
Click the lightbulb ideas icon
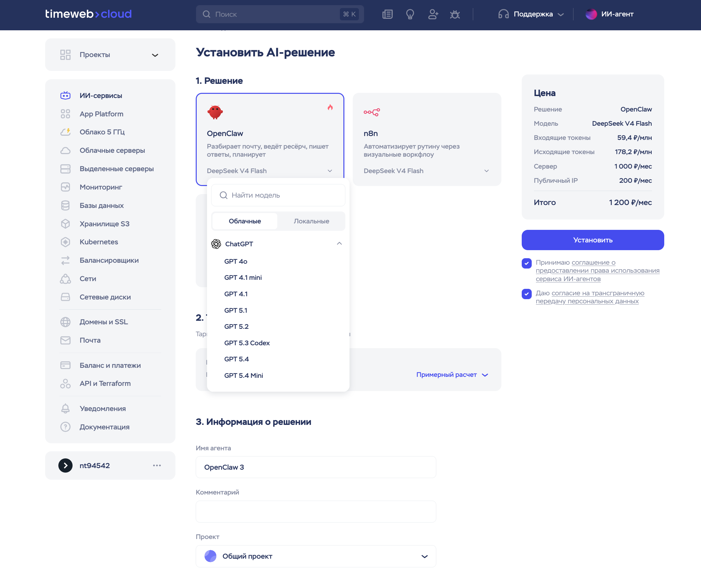410,15
